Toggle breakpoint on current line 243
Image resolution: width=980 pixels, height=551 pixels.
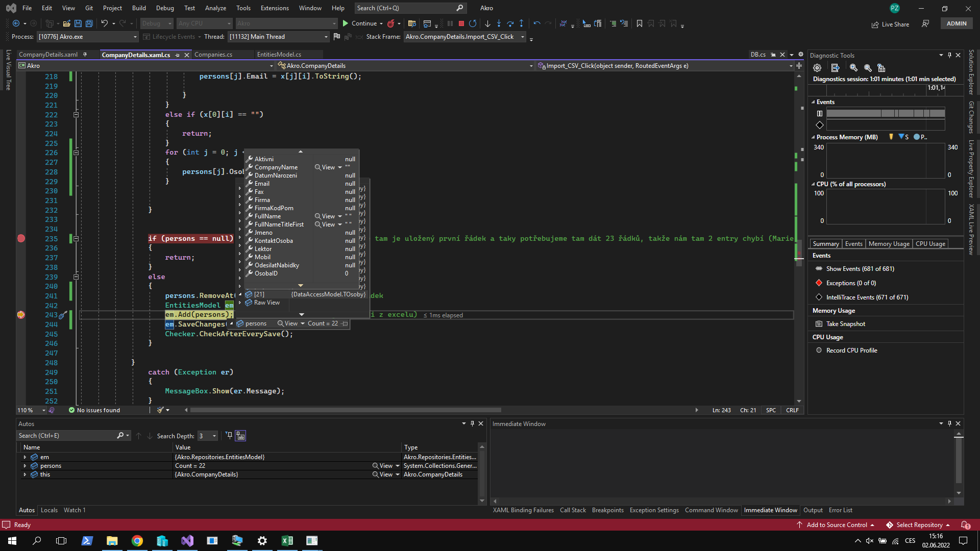tap(21, 315)
